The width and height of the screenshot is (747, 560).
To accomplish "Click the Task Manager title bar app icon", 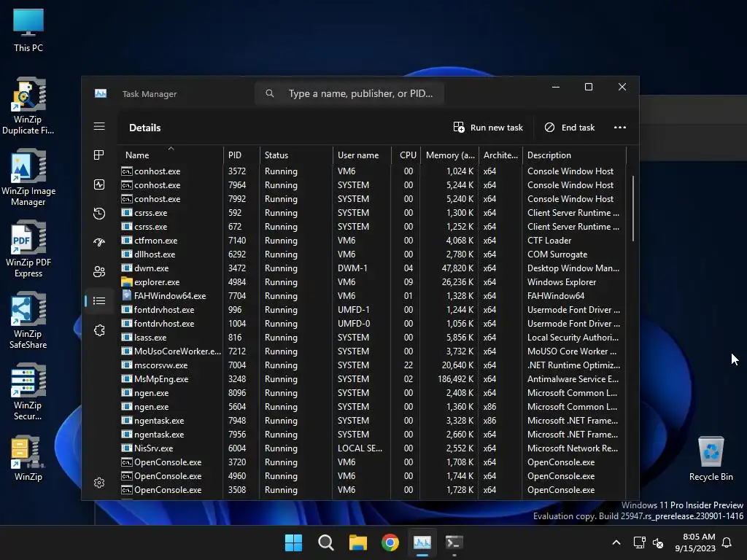I will pos(101,93).
